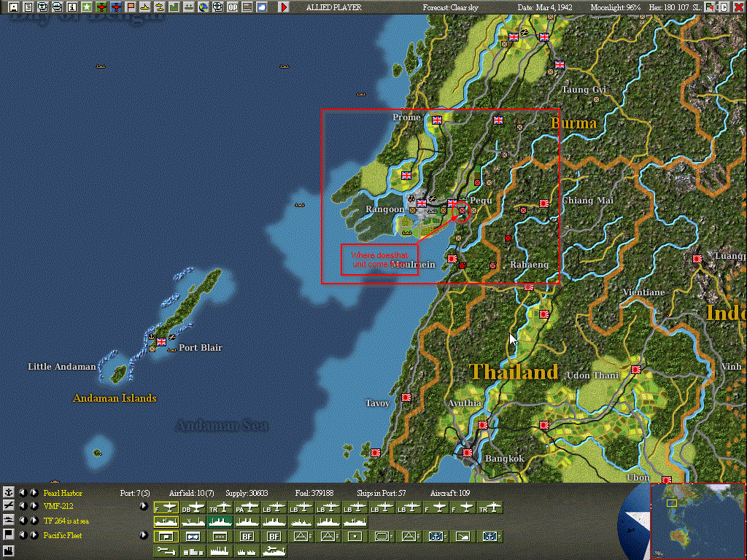Click the flag icon beside SL

709,7
